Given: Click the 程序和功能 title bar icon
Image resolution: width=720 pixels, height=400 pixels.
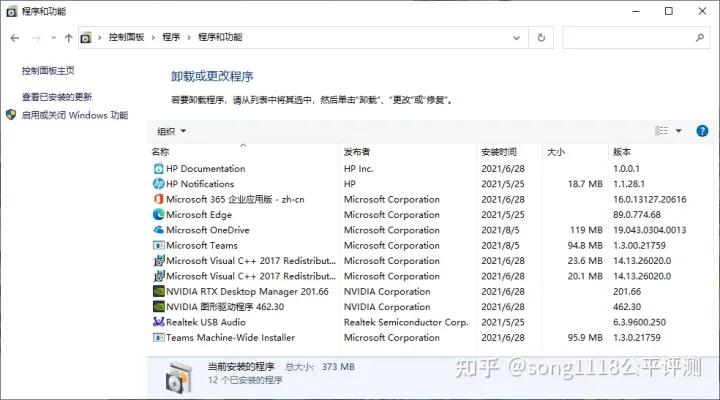Looking at the screenshot, I should pyautogui.click(x=11, y=11).
